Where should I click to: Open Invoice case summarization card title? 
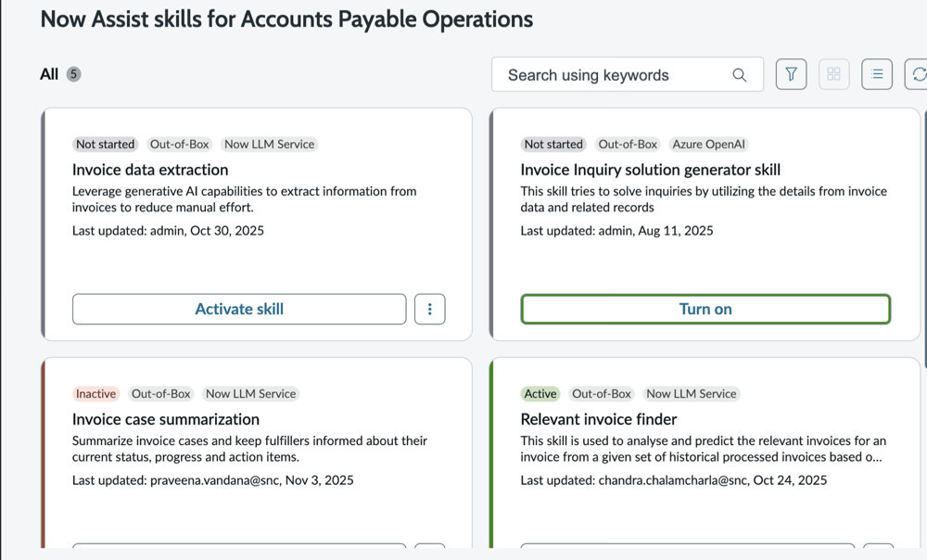point(166,419)
